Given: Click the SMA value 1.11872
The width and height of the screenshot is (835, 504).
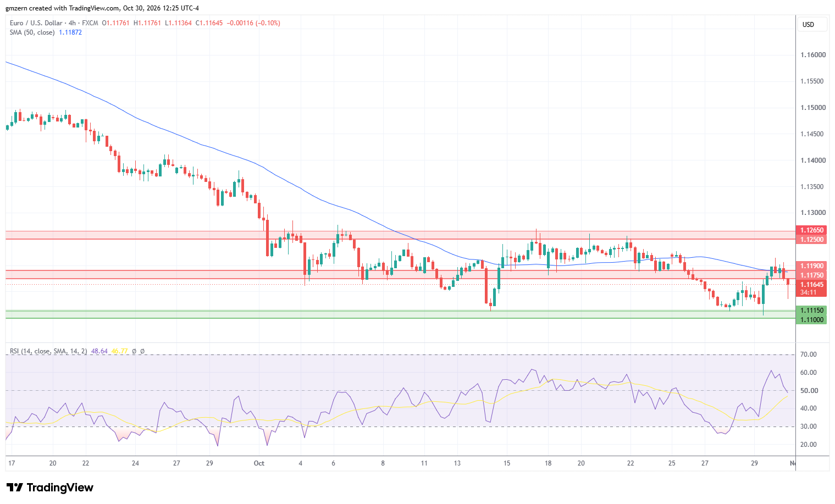Looking at the screenshot, I should tap(70, 32).
